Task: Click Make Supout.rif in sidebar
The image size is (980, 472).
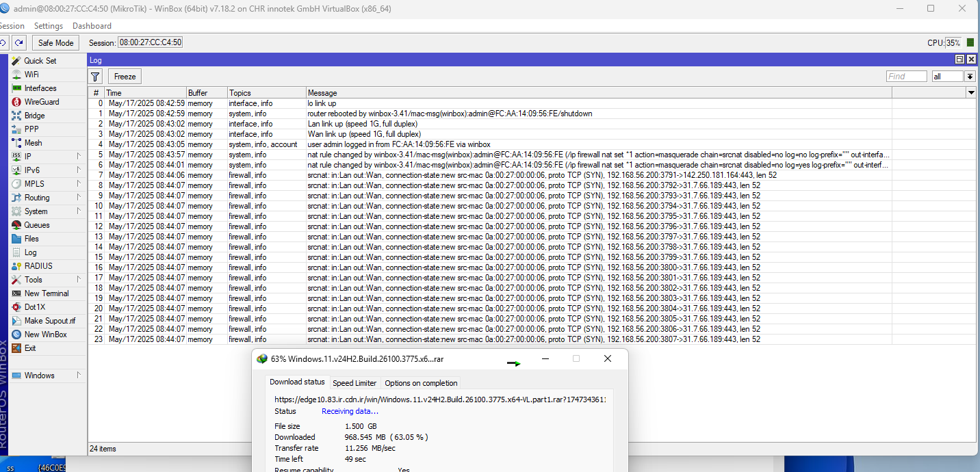Action: [50, 321]
